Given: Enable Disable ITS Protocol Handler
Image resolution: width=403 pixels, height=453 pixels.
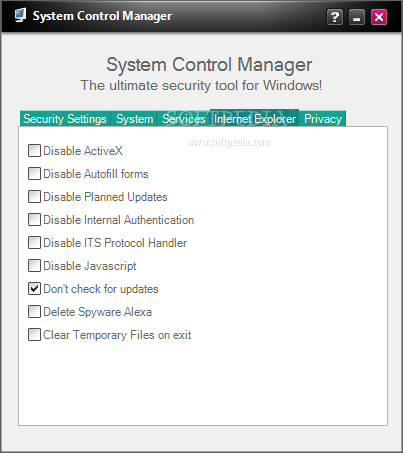Looking at the screenshot, I should [34, 243].
